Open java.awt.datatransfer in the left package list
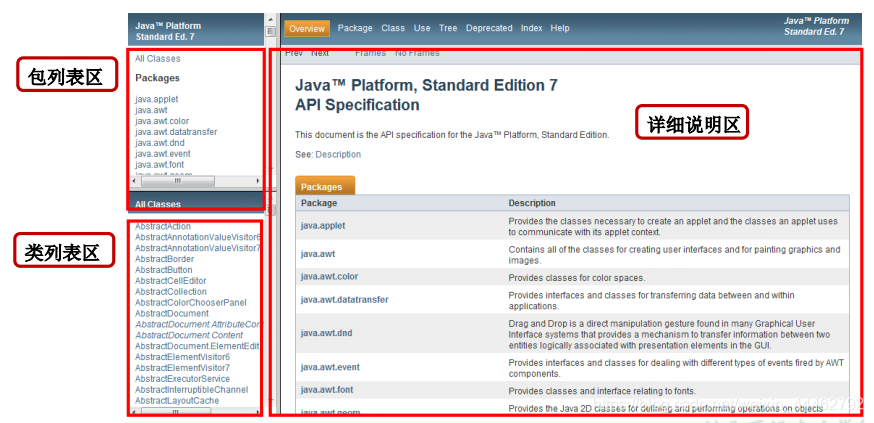The height and width of the screenshot is (423, 874). 176,132
